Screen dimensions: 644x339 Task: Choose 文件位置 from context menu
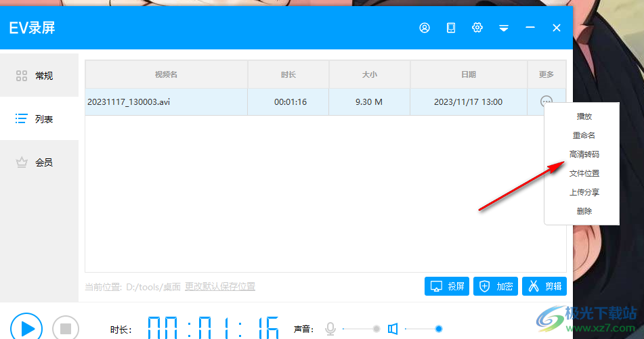[584, 173]
